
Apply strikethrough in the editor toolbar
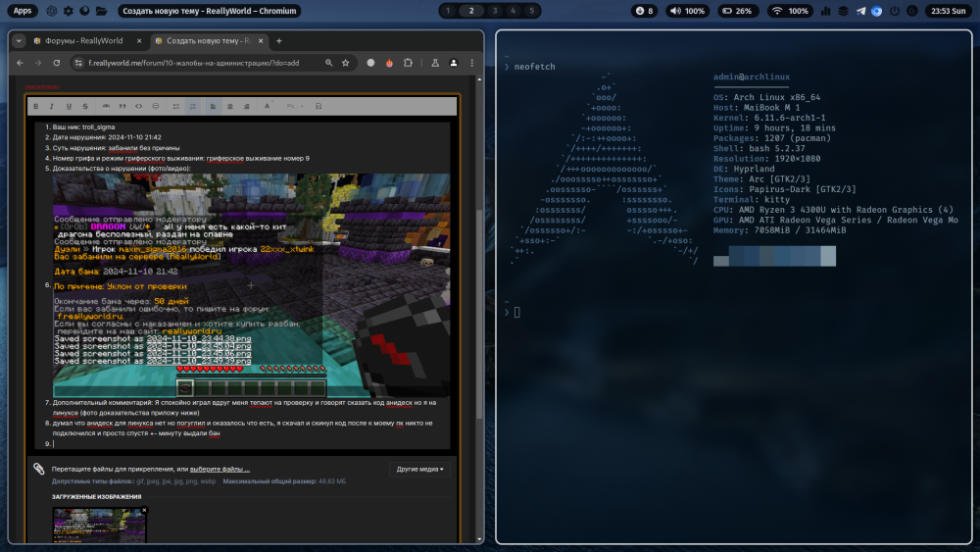point(85,106)
